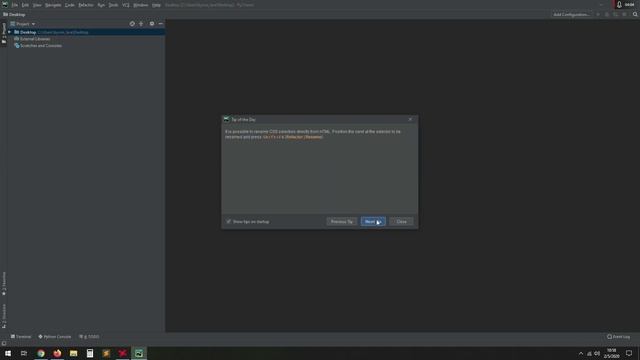
Task: Open the Window menu
Action: 141,5
